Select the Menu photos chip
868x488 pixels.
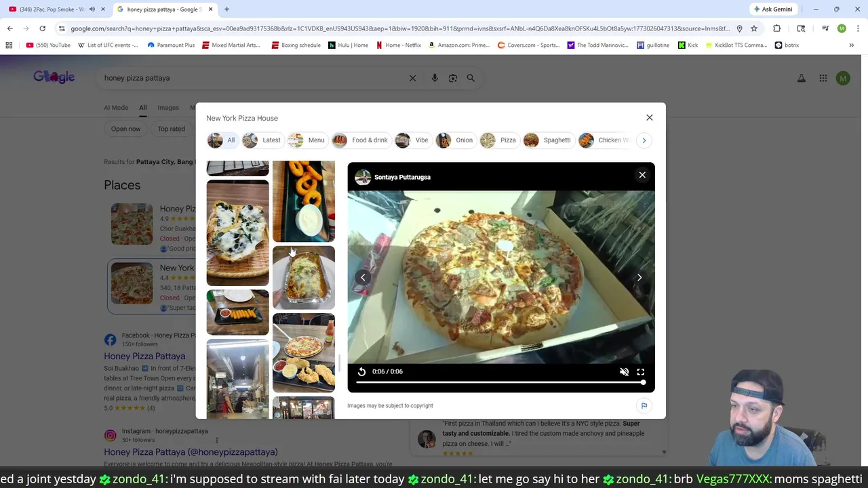pyautogui.click(x=307, y=140)
